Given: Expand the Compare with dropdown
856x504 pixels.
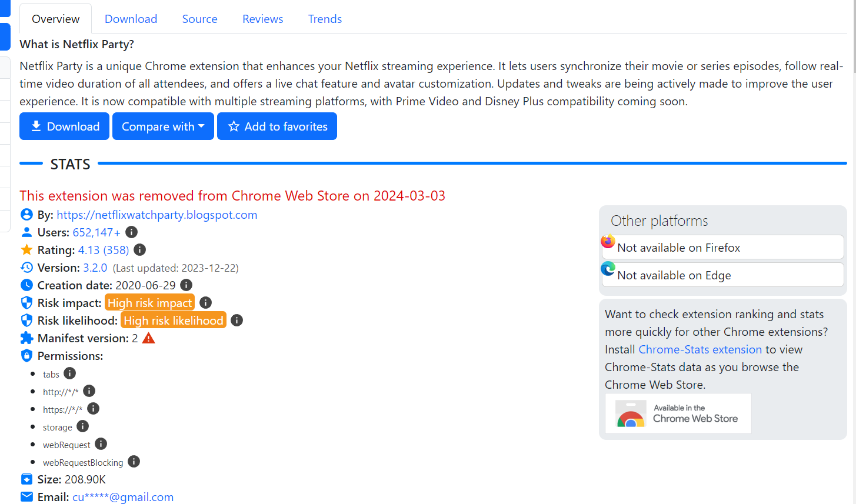Looking at the screenshot, I should point(163,126).
